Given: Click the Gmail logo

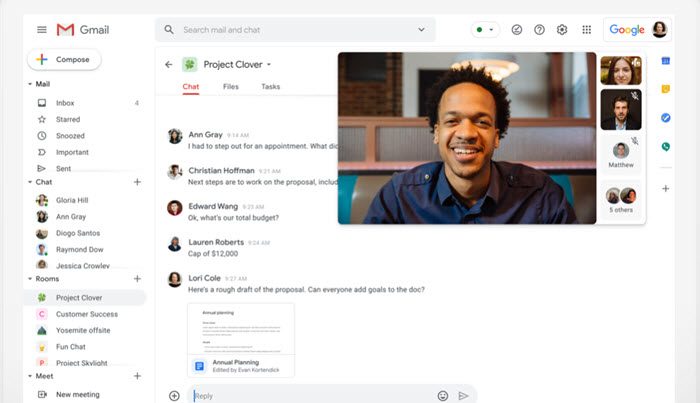Looking at the screenshot, I should point(83,29).
